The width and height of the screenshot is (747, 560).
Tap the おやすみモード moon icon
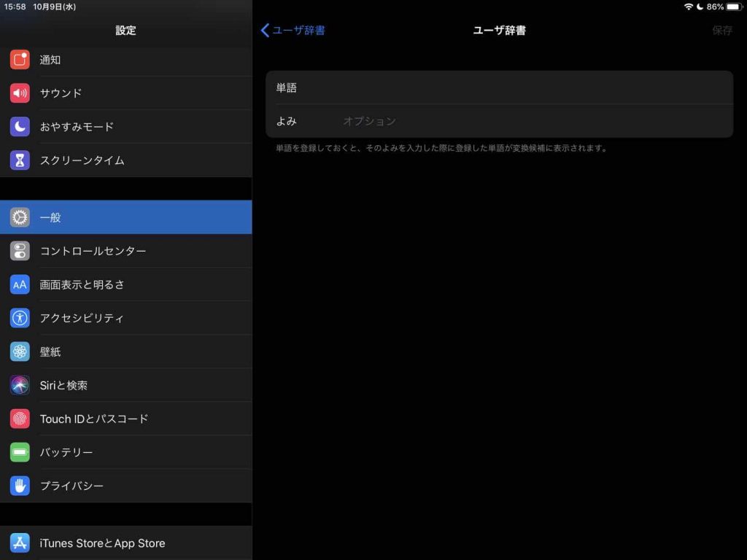pos(20,127)
